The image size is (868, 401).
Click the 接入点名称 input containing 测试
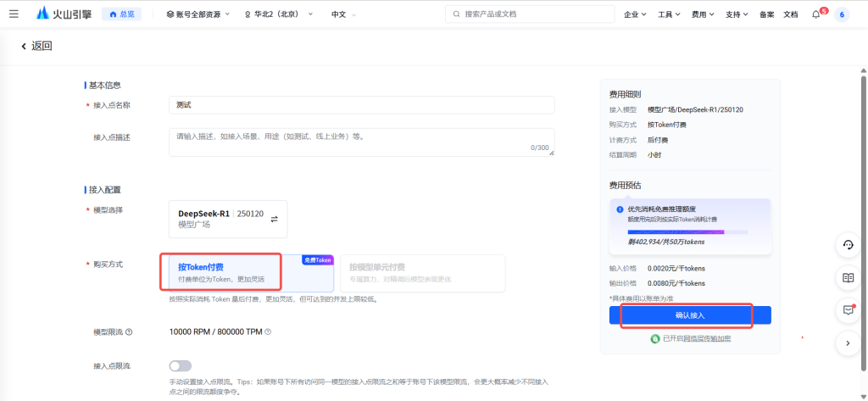[x=361, y=104]
